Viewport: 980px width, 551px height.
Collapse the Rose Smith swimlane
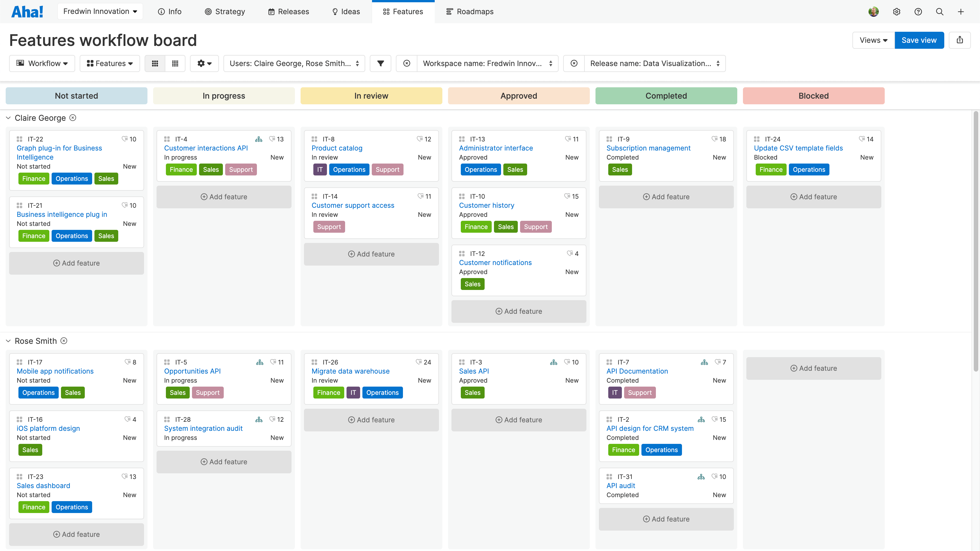point(9,341)
